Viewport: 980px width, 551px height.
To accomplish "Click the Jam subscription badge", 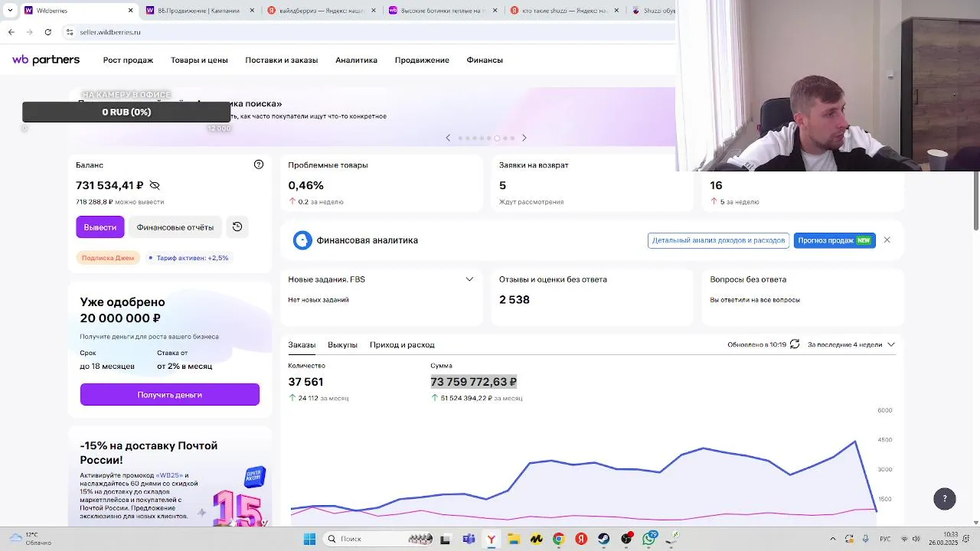I will [108, 258].
